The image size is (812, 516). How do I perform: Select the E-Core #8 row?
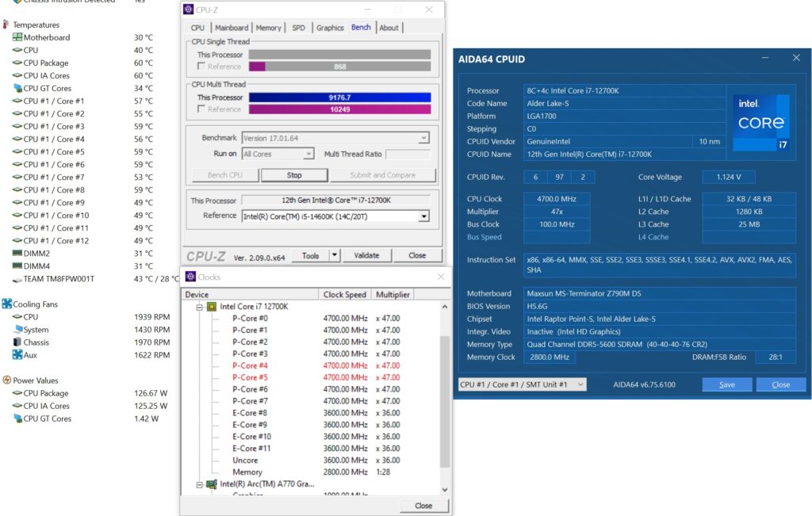click(x=316, y=413)
